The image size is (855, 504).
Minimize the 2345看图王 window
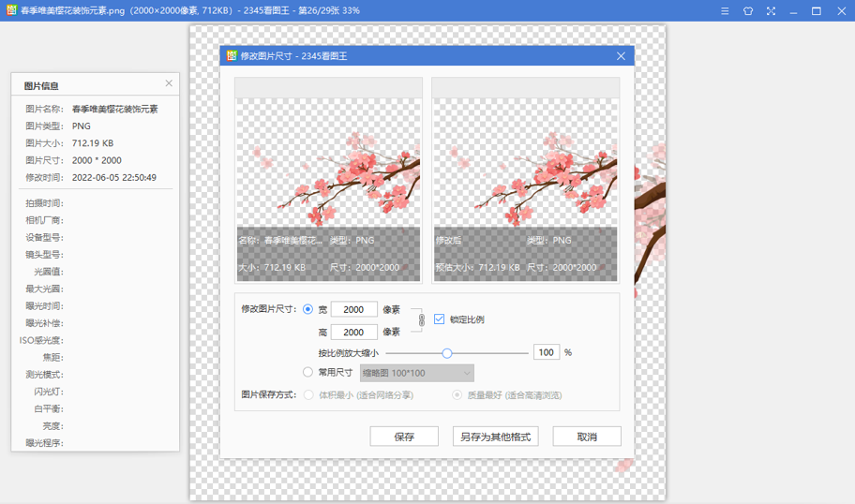click(x=793, y=11)
